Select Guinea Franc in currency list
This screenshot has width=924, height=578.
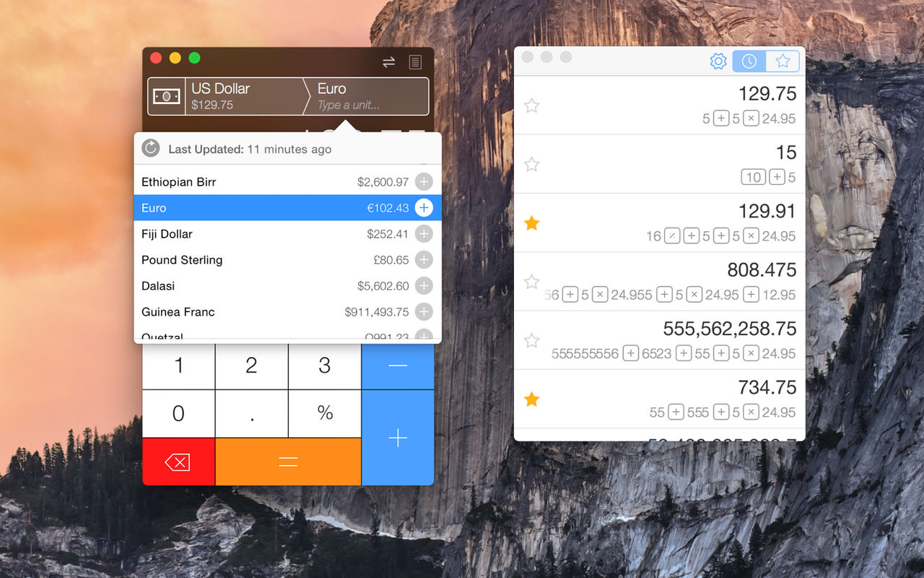click(x=287, y=311)
